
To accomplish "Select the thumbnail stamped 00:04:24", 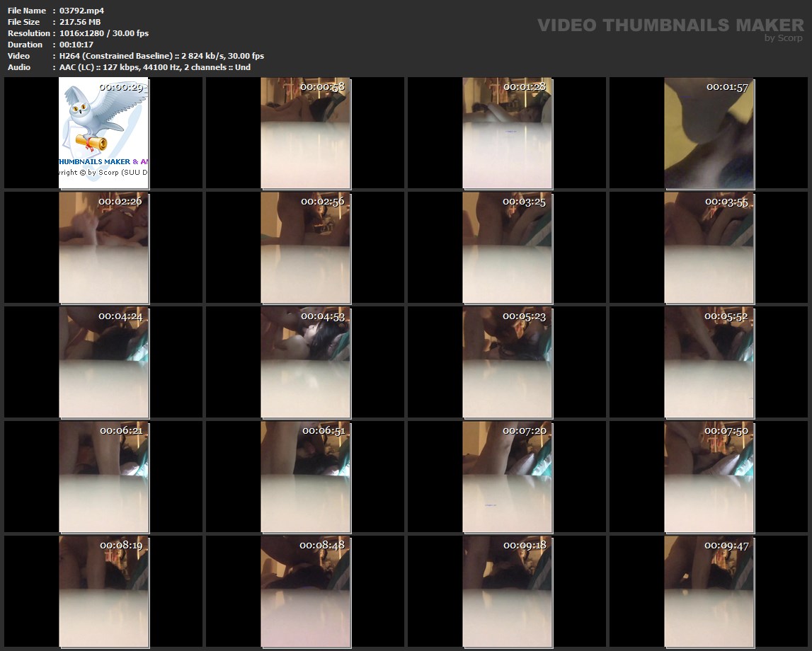I will tap(103, 362).
